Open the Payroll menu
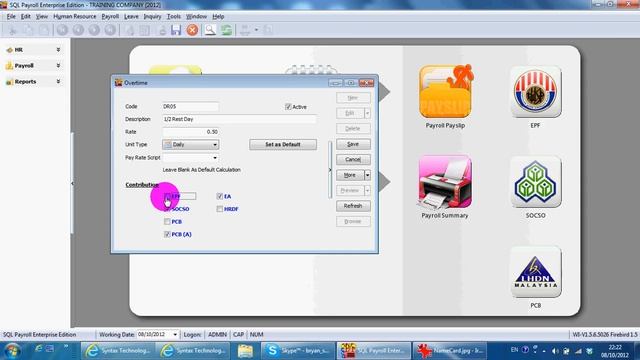640x360 pixels. (110, 16)
